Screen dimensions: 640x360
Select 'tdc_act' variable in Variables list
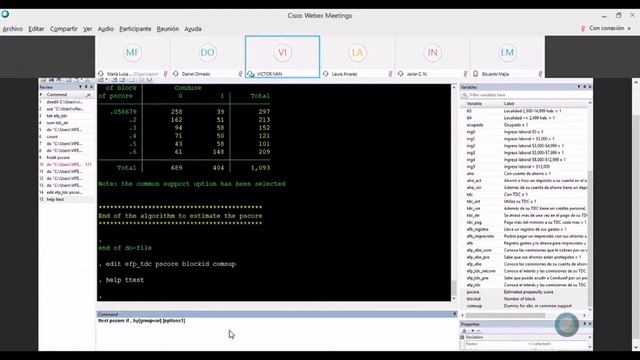(x=524, y=201)
